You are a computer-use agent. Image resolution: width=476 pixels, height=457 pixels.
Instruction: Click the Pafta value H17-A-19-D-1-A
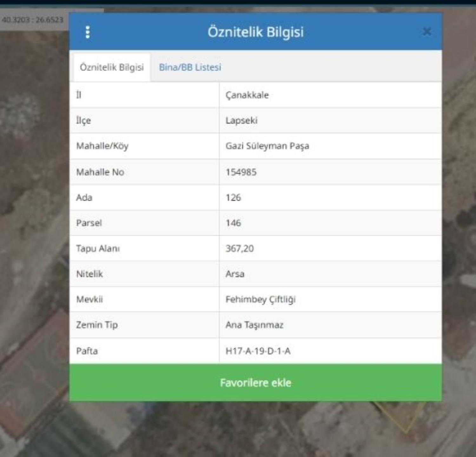258,351
